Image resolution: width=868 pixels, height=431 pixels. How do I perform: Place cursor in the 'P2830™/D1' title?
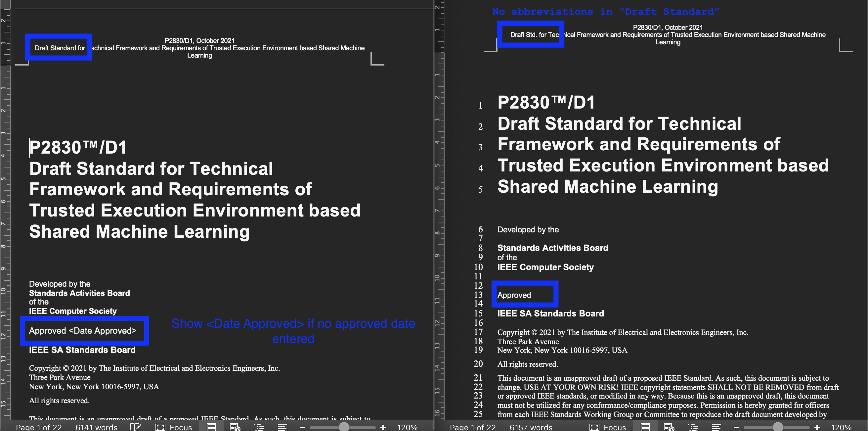click(x=77, y=146)
